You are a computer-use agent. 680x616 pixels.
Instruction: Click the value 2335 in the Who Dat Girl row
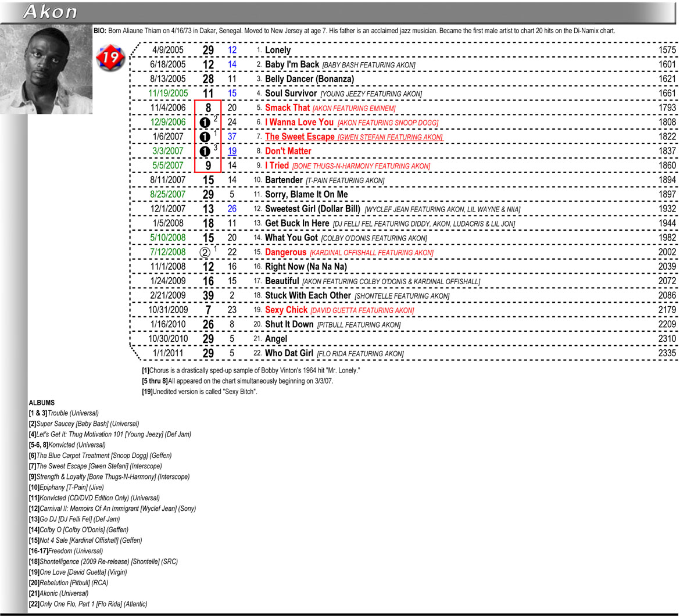click(667, 353)
